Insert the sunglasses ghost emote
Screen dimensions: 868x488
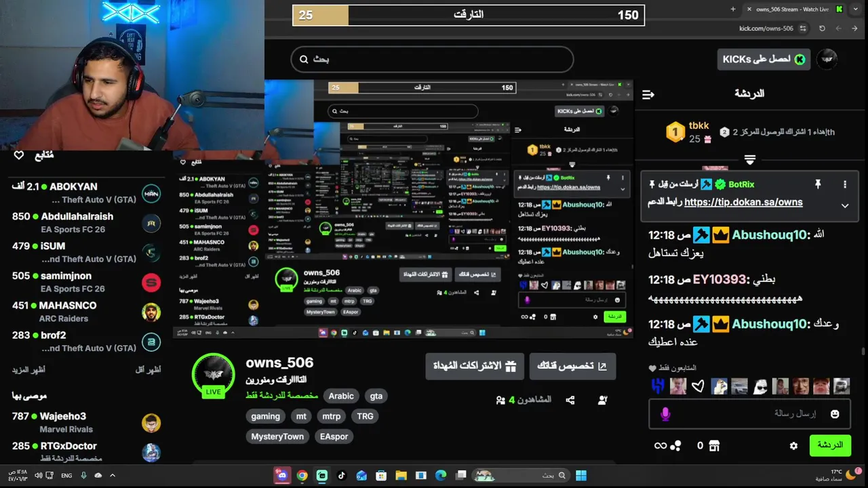(759, 386)
